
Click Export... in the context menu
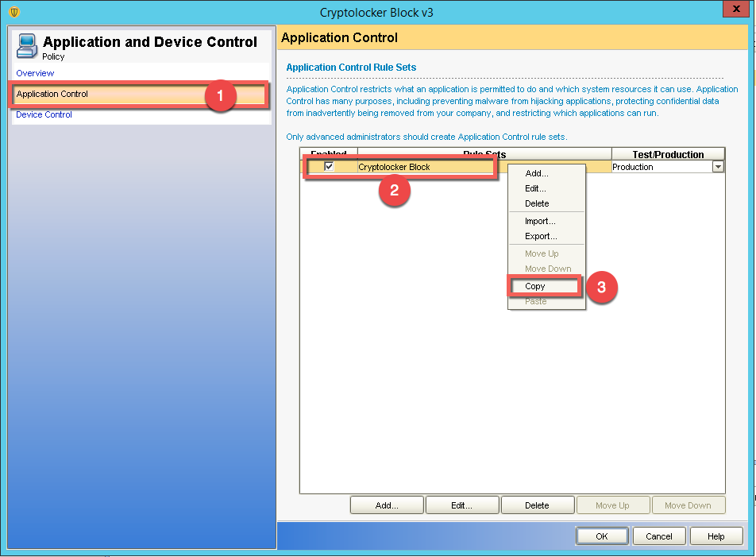click(541, 236)
